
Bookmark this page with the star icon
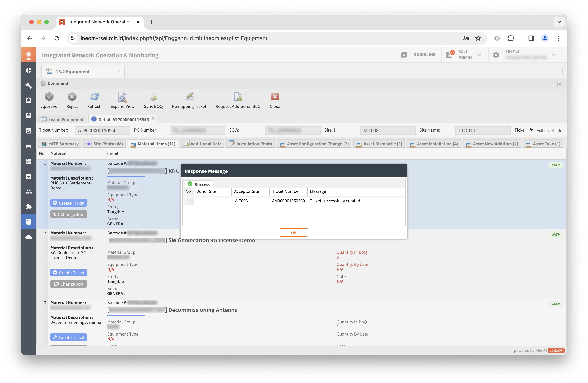click(478, 38)
